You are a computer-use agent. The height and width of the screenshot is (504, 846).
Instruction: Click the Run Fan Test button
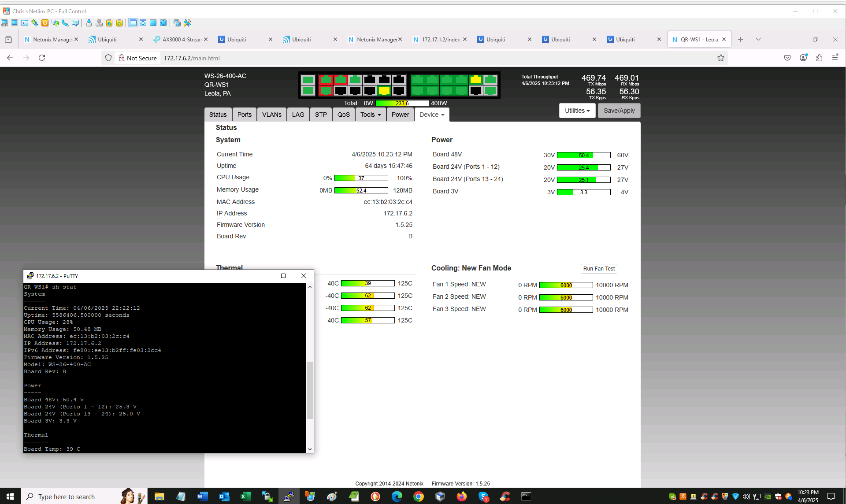click(x=599, y=269)
